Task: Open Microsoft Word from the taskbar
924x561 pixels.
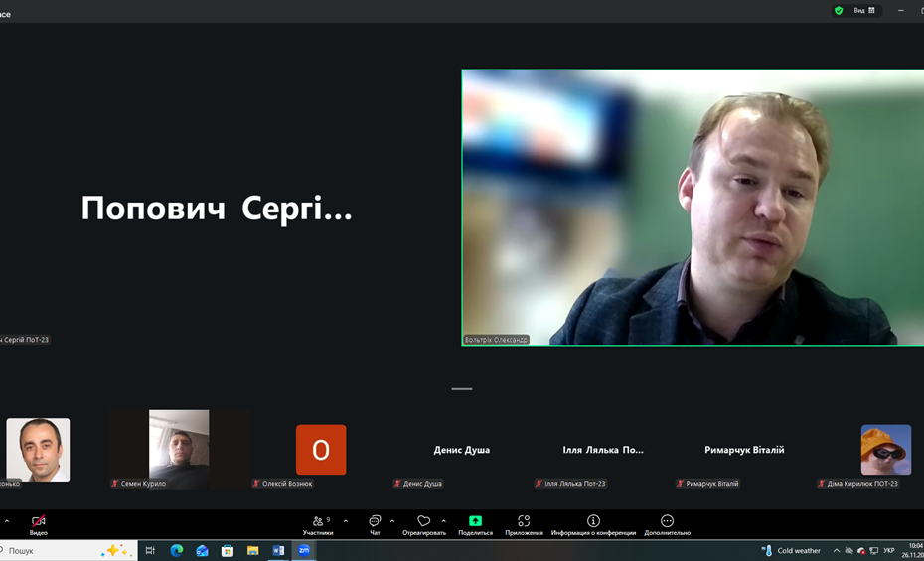Action: (278, 550)
